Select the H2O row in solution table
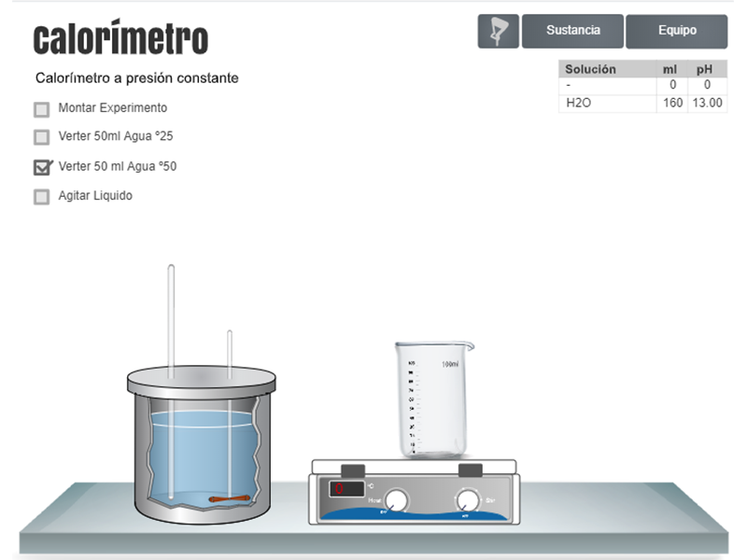747x560 pixels. (607, 104)
